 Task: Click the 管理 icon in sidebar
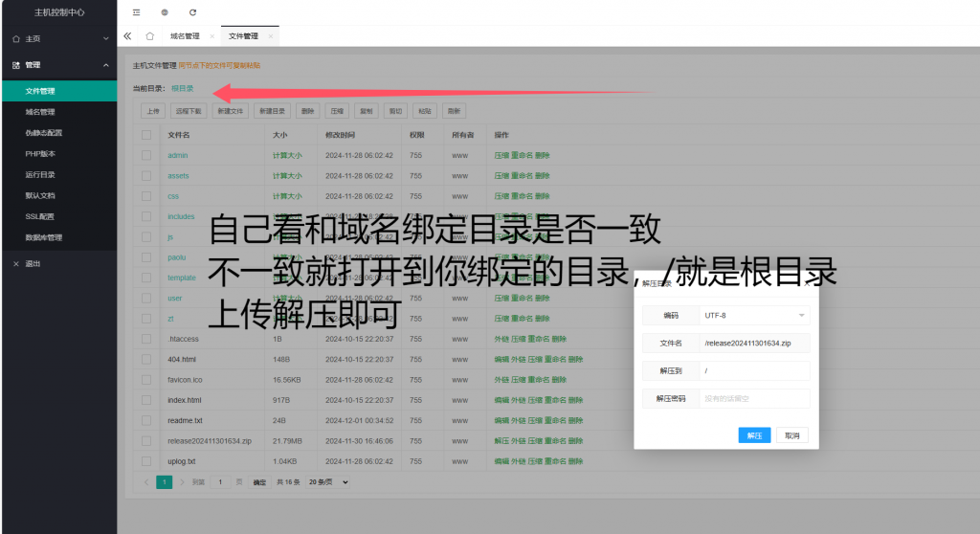16,65
